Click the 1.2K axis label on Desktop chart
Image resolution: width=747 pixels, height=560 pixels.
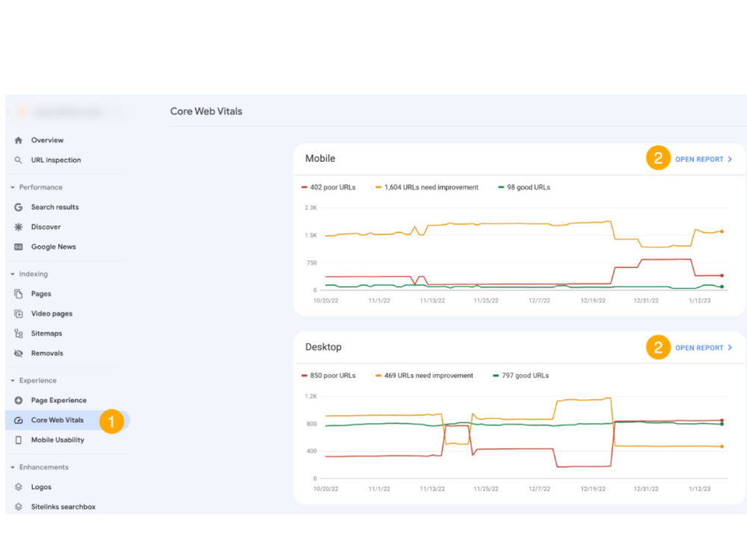[x=311, y=396]
